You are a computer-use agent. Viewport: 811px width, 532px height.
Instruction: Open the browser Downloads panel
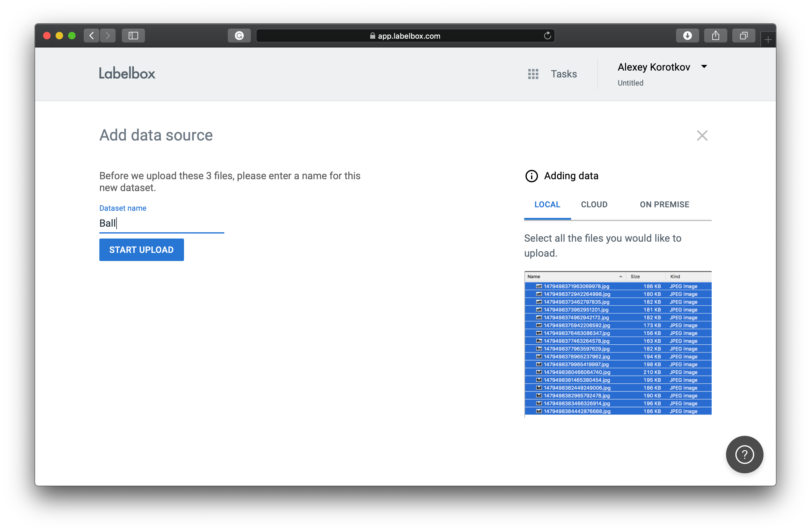(x=687, y=35)
